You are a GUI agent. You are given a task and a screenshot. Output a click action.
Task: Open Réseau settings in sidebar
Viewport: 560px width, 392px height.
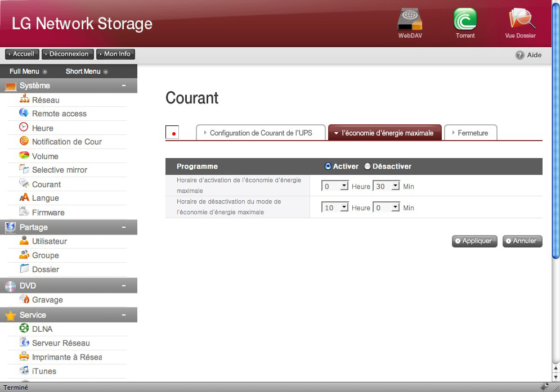(x=45, y=100)
